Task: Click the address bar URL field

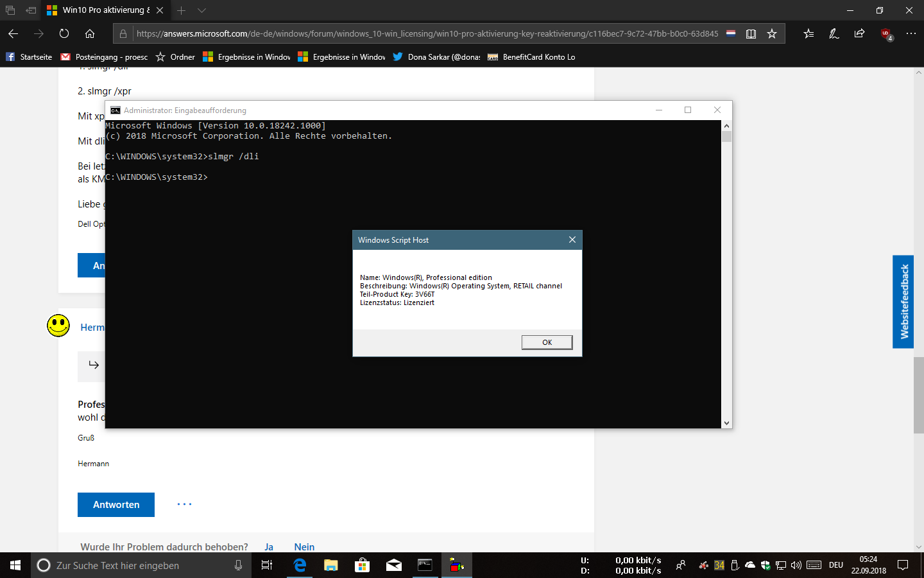Action: click(427, 33)
